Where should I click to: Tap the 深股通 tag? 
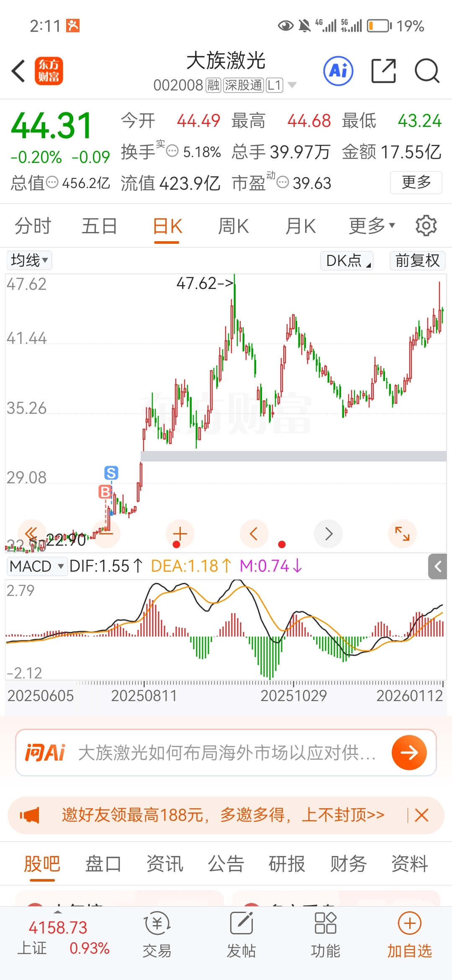pos(244,85)
